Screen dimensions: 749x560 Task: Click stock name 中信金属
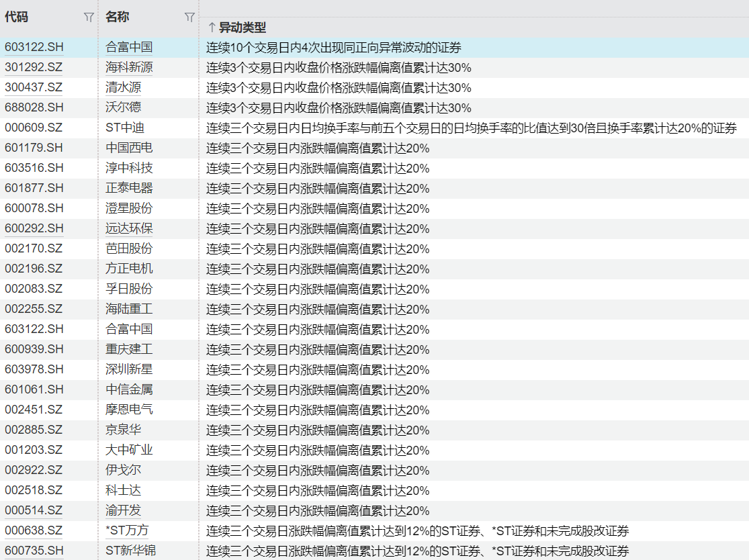pos(129,390)
